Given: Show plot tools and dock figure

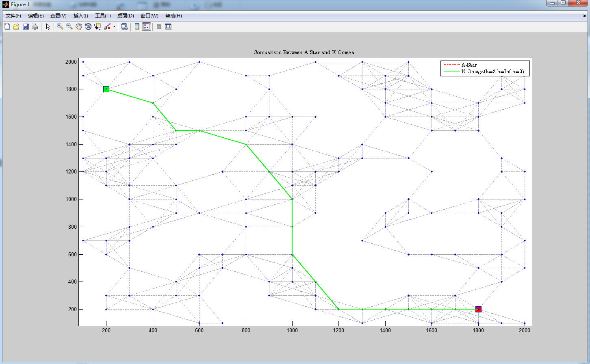Looking at the screenshot, I should click(x=168, y=26).
